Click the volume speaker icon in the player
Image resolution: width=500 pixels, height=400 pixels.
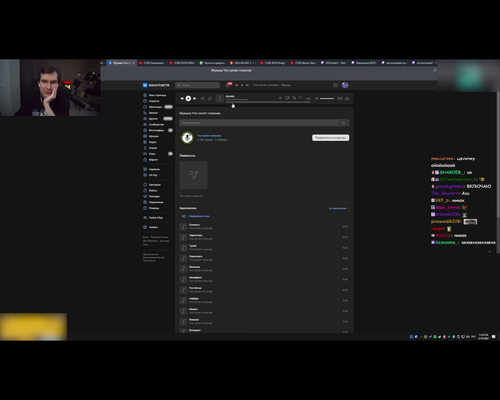click(316, 98)
